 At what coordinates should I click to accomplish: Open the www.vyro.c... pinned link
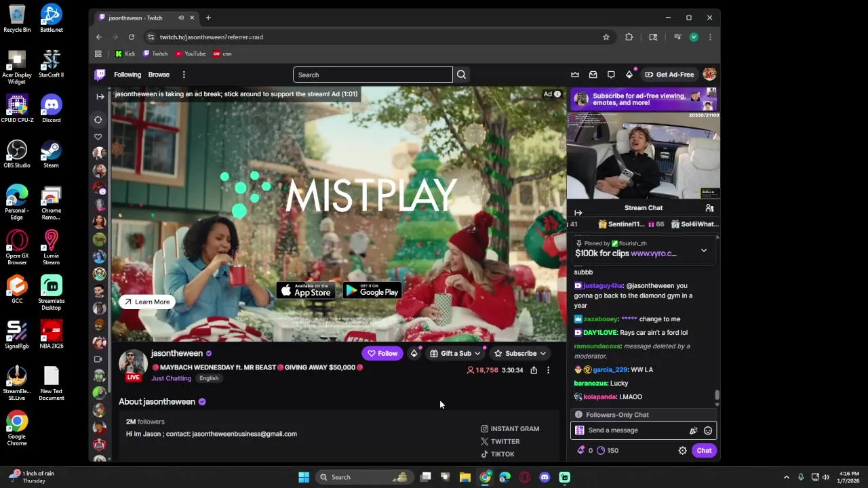pos(654,253)
